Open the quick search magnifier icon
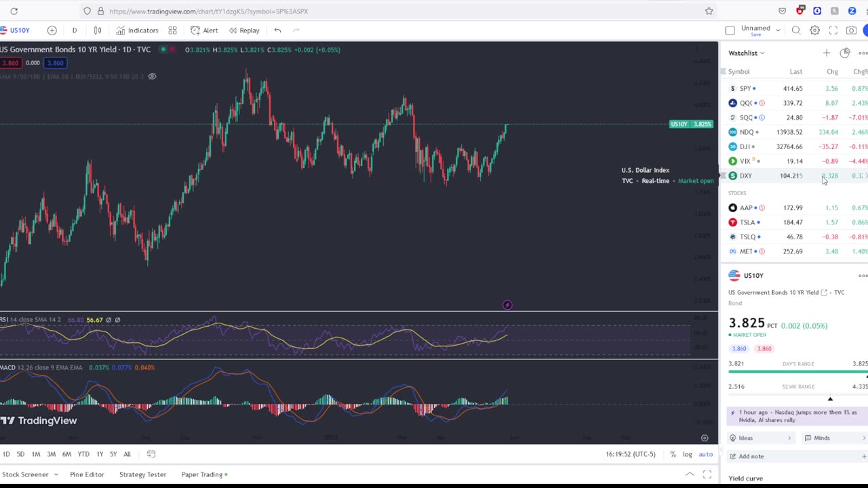 (x=796, y=30)
